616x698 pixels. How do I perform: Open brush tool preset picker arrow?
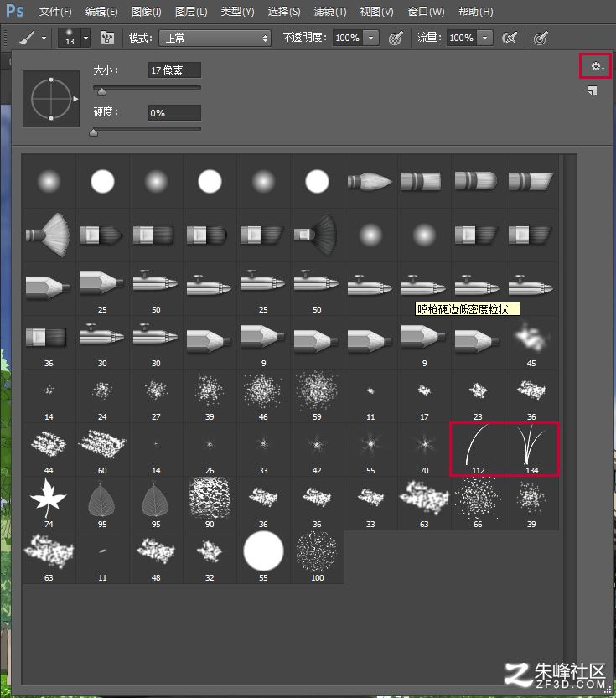pyautogui.click(x=44, y=39)
